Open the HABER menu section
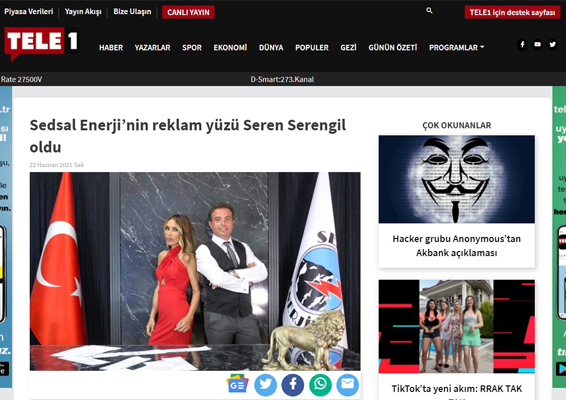The height and width of the screenshot is (400, 566). [x=111, y=48]
